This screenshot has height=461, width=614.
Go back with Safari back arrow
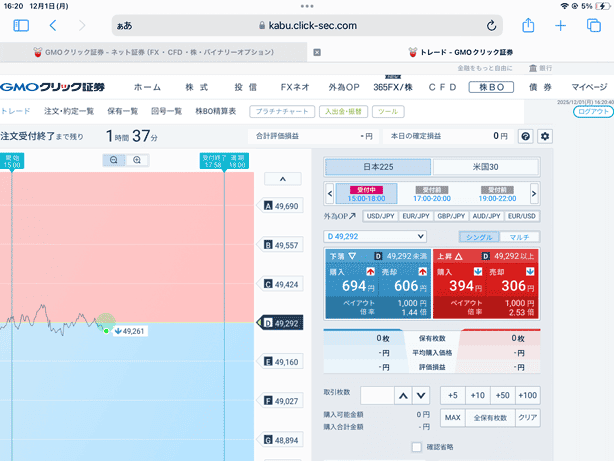[53, 25]
